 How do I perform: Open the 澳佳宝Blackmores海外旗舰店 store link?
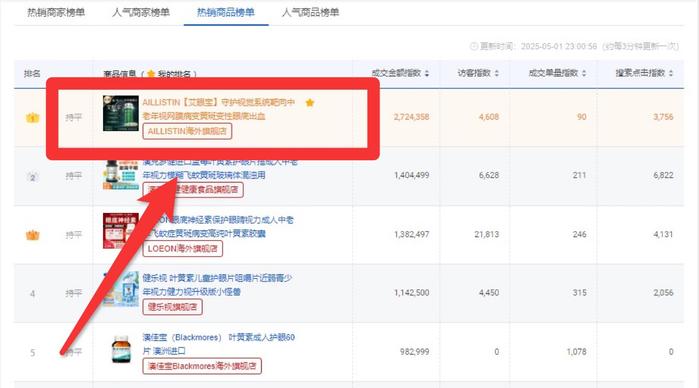202,366
